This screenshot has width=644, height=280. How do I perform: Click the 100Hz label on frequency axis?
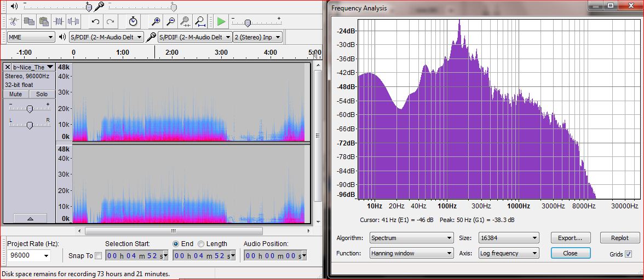[447, 206]
